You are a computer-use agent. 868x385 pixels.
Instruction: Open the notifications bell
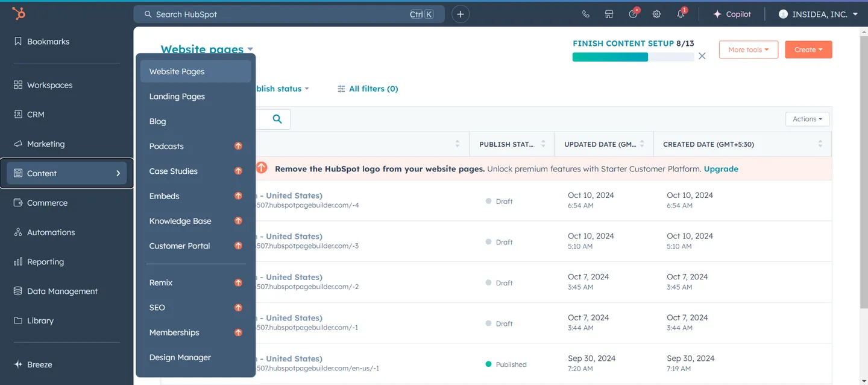coord(681,13)
